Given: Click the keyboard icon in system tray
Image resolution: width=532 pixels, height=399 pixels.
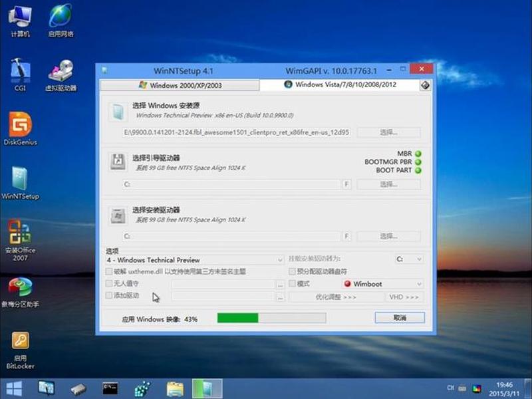Looking at the screenshot, I should coord(462,388).
